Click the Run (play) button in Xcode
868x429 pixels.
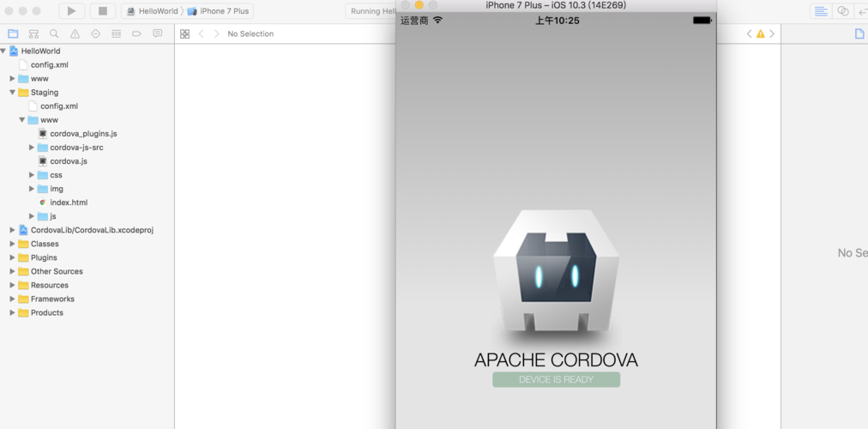[71, 10]
